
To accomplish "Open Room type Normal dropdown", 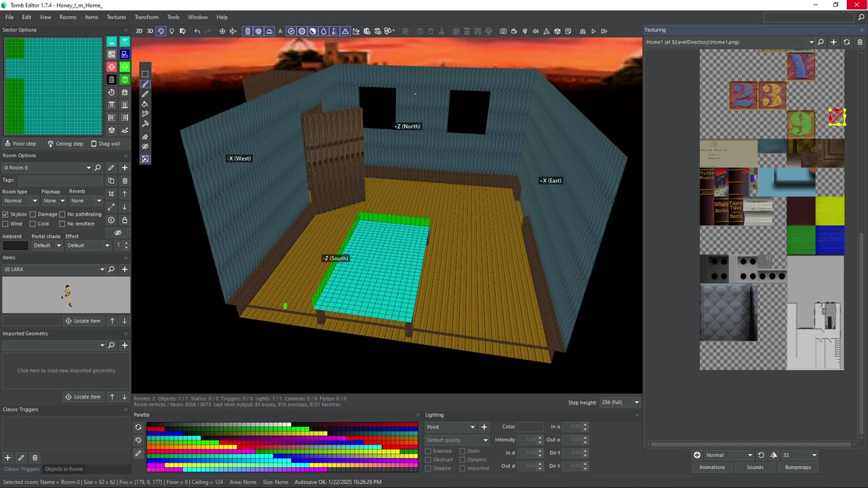I will point(20,201).
